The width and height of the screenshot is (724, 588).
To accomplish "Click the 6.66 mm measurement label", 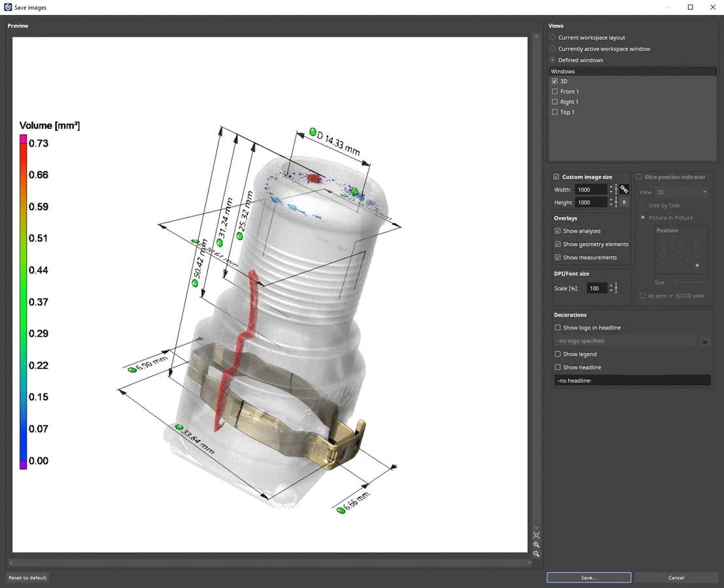I will (x=356, y=501).
